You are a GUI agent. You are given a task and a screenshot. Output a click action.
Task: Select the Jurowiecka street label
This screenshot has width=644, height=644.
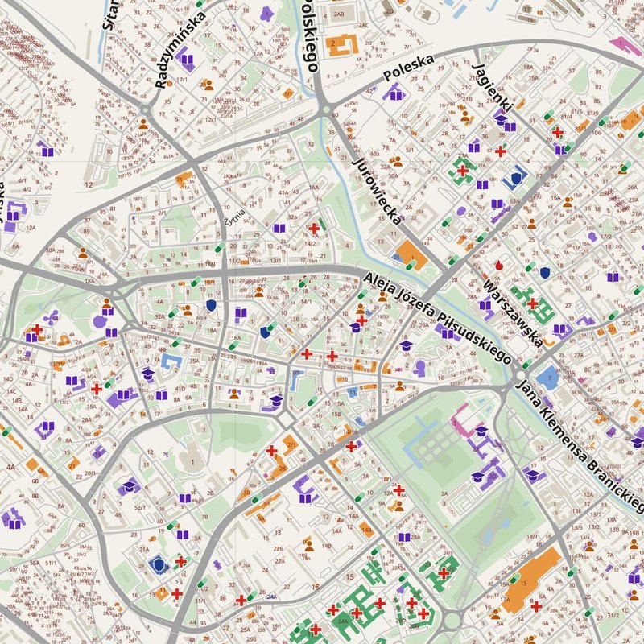(377, 192)
